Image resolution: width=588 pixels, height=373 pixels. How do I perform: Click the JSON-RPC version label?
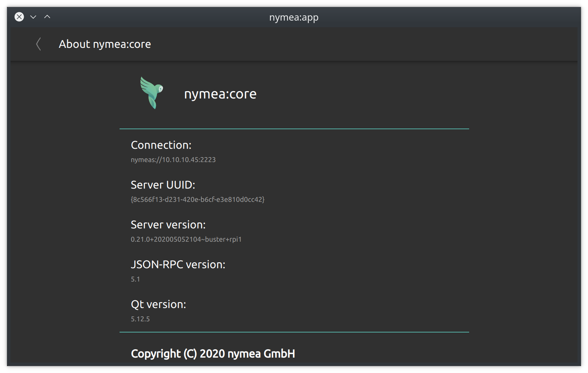coord(178,264)
